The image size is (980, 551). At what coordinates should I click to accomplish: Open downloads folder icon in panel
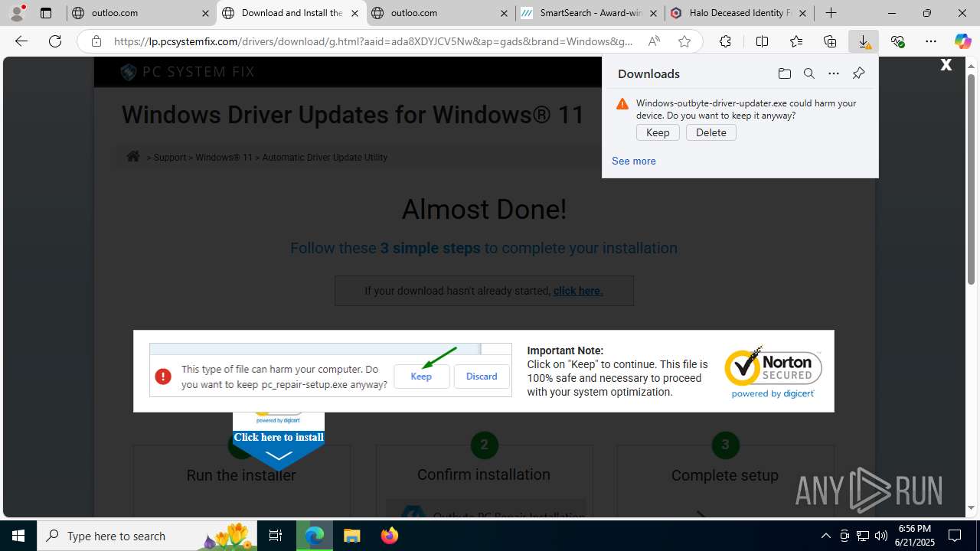pos(784,73)
